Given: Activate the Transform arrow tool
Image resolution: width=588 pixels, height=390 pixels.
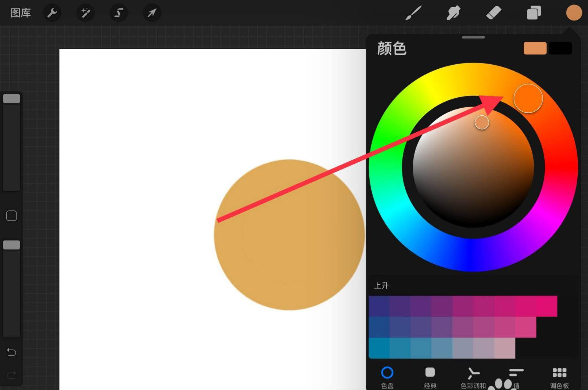Looking at the screenshot, I should [x=151, y=13].
